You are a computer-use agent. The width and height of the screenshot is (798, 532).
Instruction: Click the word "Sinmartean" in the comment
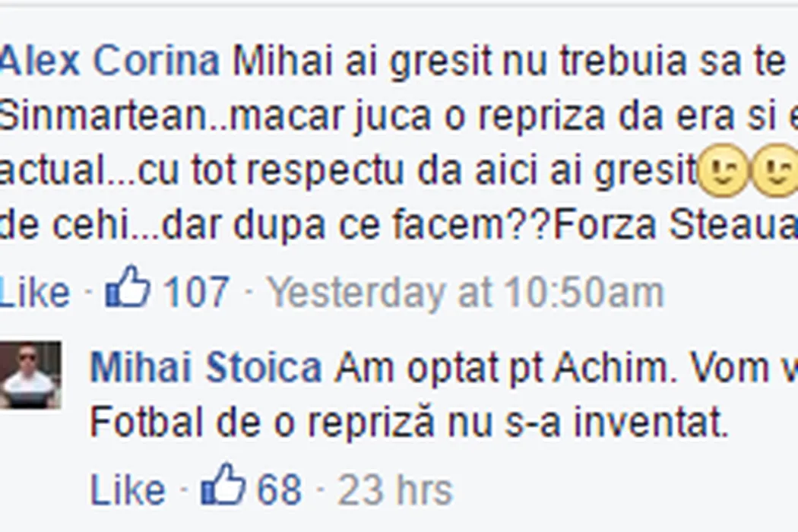coord(100,116)
